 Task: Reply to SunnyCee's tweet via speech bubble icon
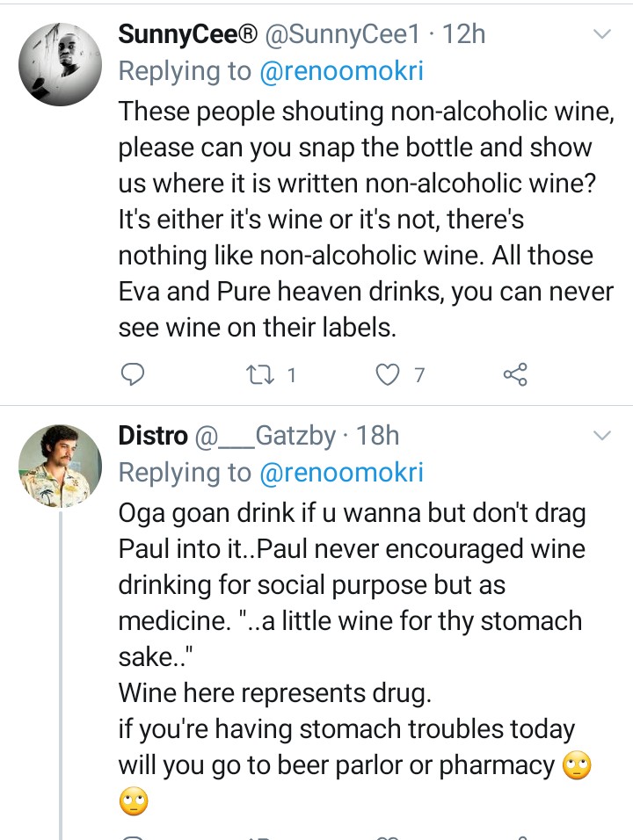132,375
